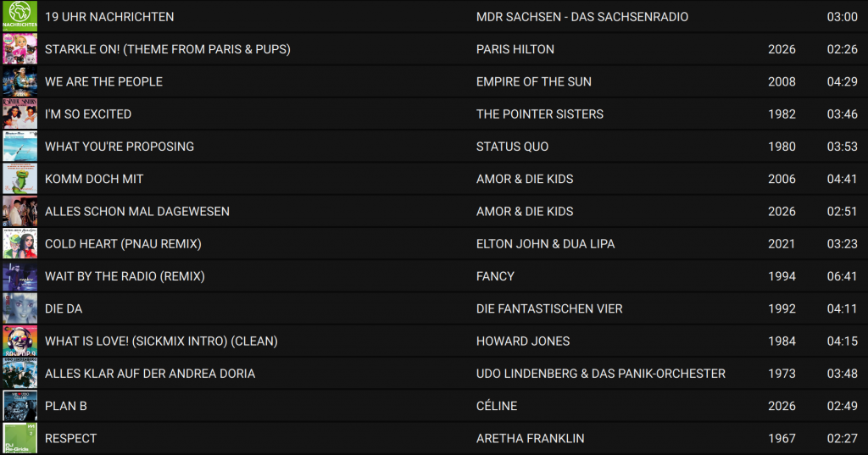Select the Die Da song title
Screen dimensions: 868x455
click(x=64, y=308)
